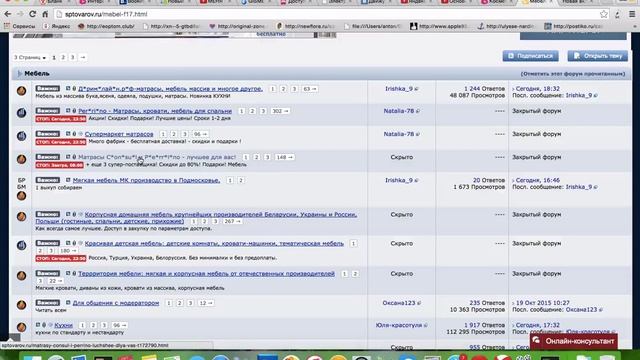Open Irishka_9 author profile in Мягкая мебель row
Screen dimensions: 640x360
point(399,180)
